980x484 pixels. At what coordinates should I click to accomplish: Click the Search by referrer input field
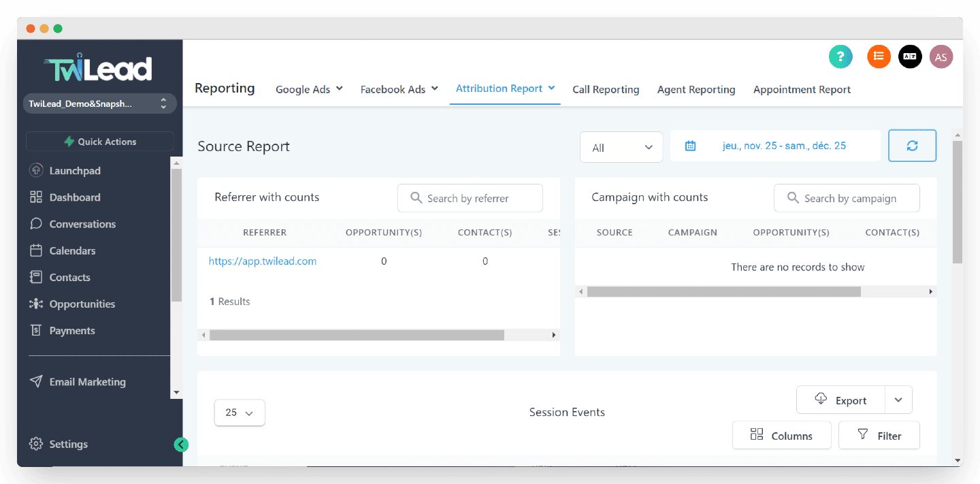(470, 198)
